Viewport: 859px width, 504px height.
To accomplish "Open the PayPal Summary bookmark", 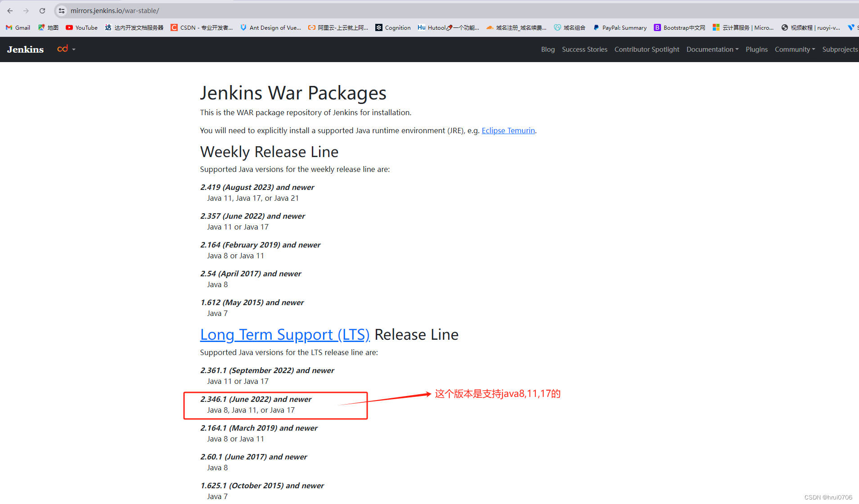I will [x=620, y=27].
